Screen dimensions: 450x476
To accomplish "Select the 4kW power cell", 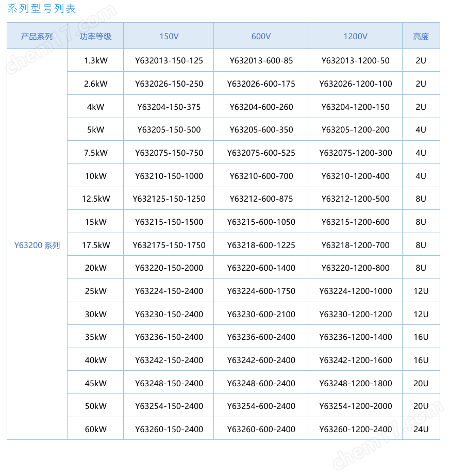I will point(95,107).
